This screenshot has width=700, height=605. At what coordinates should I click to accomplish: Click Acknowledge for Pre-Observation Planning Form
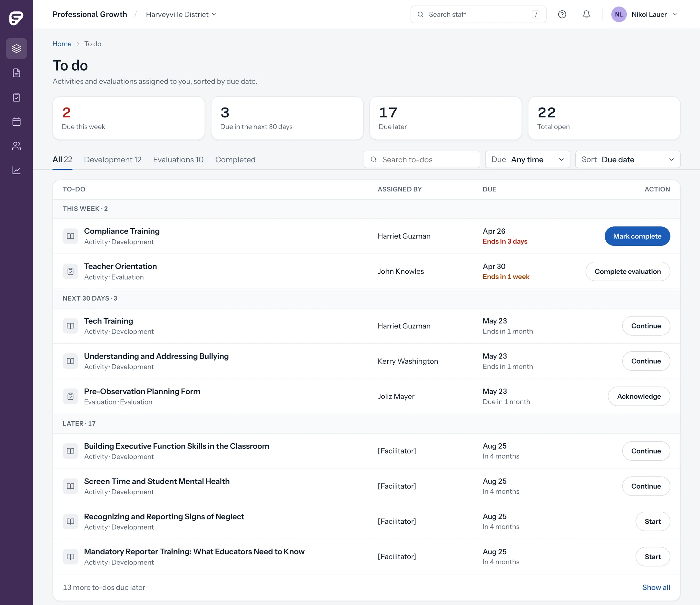click(639, 396)
